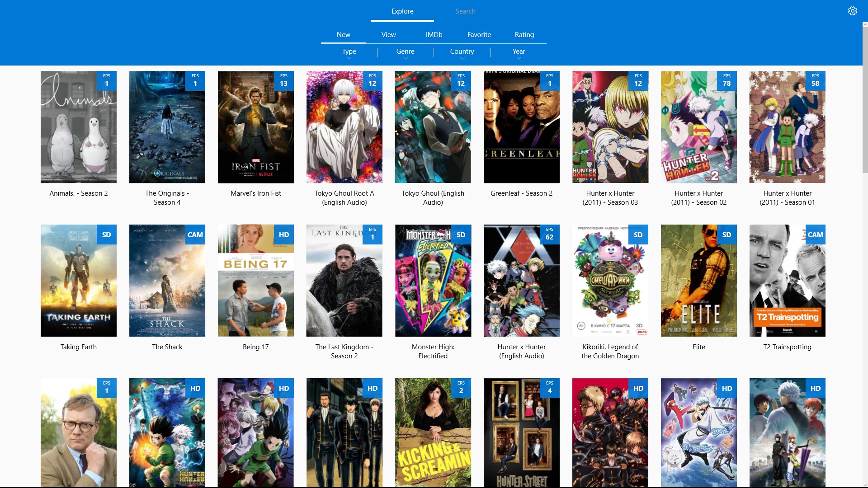Image resolution: width=868 pixels, height=488 pixels.
Task: Open T2 Trainspotting movie details
Action: point(787,281)
